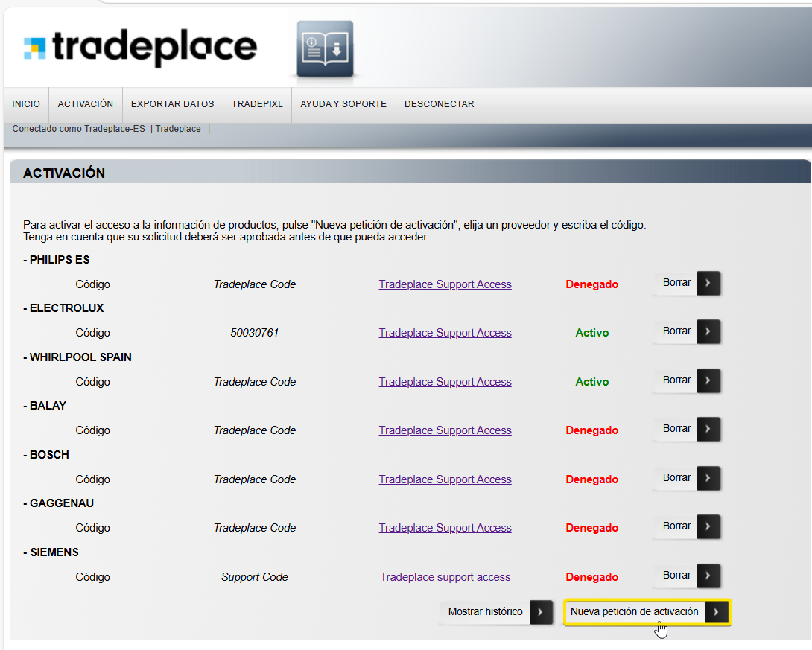Click GAGGENAU Denegado status
This screenshot has height=650, width=812.
point(592,528)
